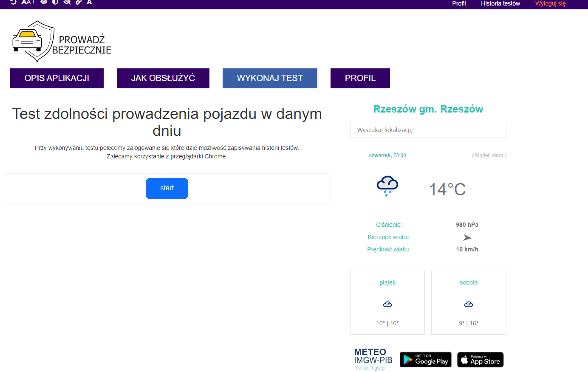Click Wyloguj się to log out

point(550,3)
